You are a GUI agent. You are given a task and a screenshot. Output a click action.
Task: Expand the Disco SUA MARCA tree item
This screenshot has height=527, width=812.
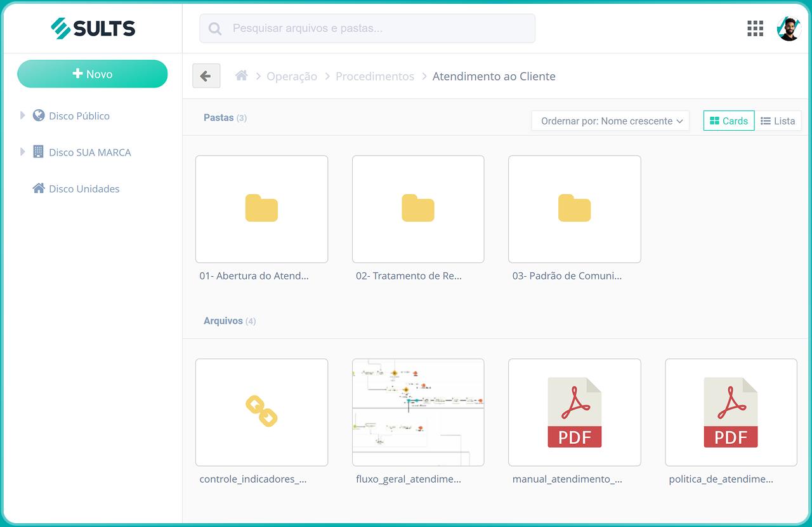coord(22,152)
